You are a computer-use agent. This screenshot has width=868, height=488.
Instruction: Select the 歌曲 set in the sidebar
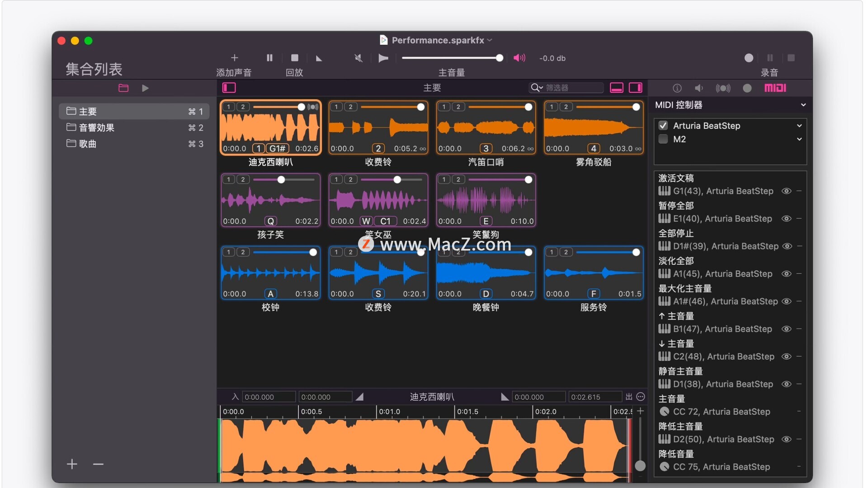point(134,144)
